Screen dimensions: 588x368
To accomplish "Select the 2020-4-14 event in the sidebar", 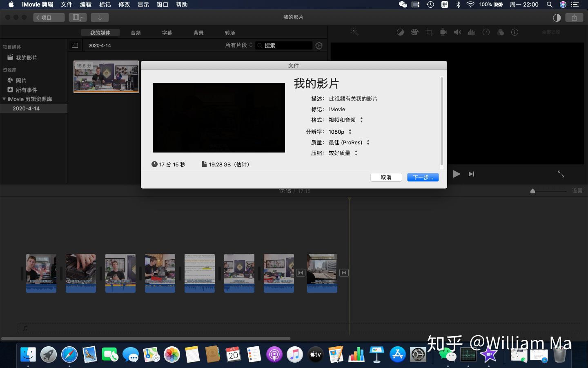I will (x=25, y=108).
